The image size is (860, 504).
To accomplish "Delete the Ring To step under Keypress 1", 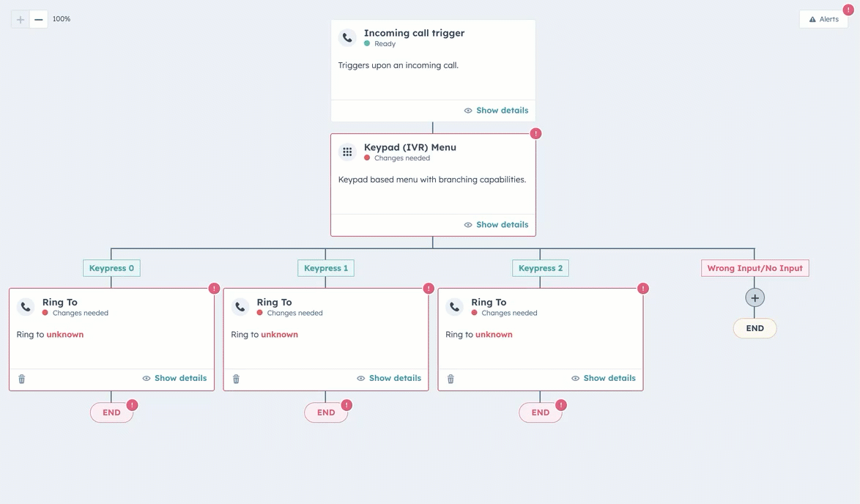I will [236, 379].
